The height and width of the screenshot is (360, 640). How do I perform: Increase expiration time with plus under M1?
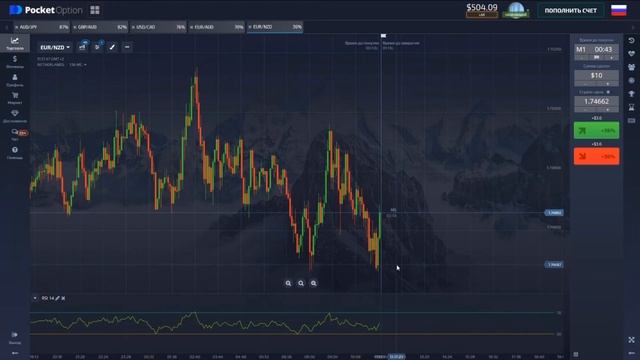point(611,58)
